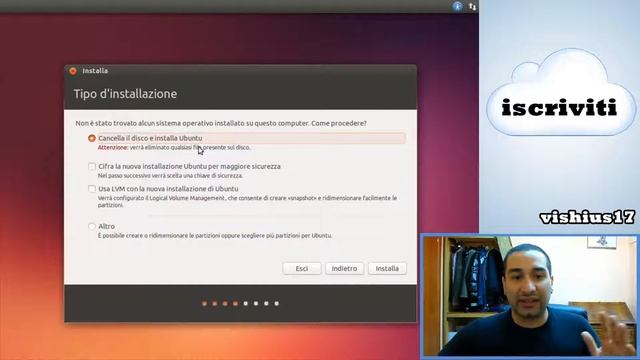This screenshot has width=640, height=360.
Task: Click the Esci button
Action: tap(302, 269)
